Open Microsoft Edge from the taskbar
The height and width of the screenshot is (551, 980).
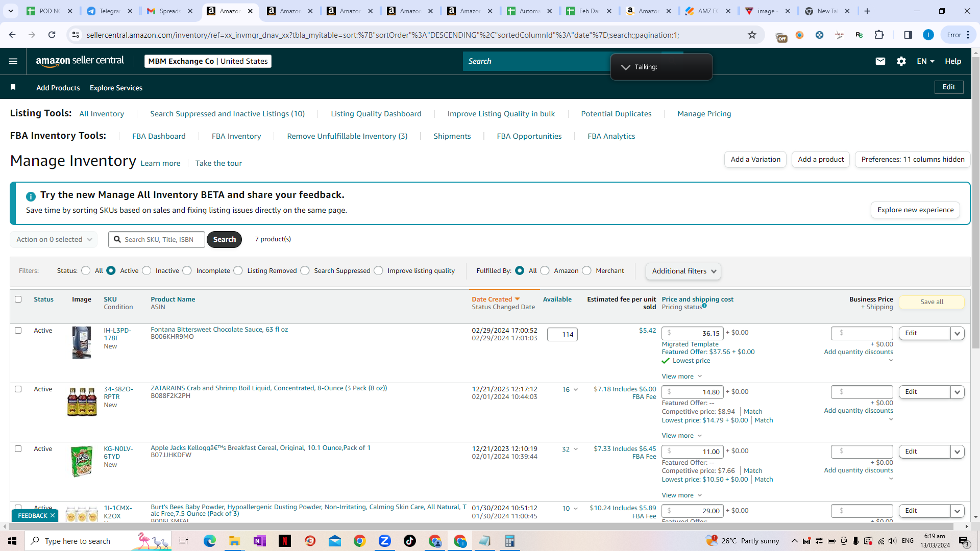(209, 541)
